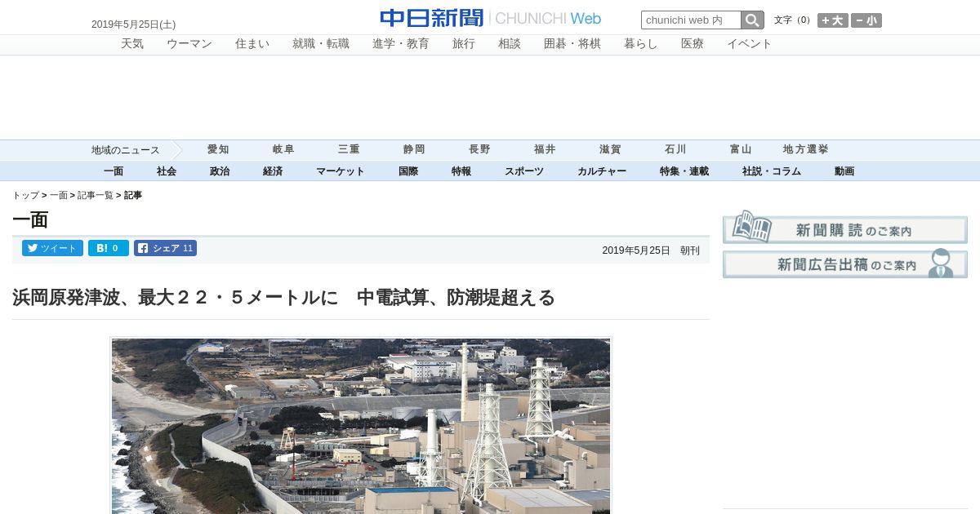Image resolution: width=980 pixels, height=514 pixels.
Task: Click the 2019年5月25日 朝刊 edition text
Action: [x=651, y=250]
